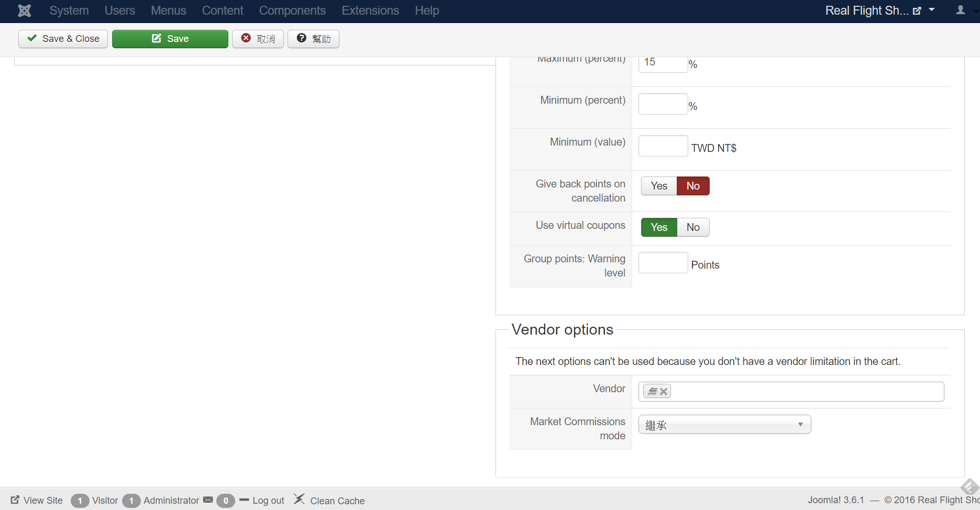Click the Vendor options heading
Image resolution: width=980 pixels, height=510 pixels.
click(x=563, y=329)
